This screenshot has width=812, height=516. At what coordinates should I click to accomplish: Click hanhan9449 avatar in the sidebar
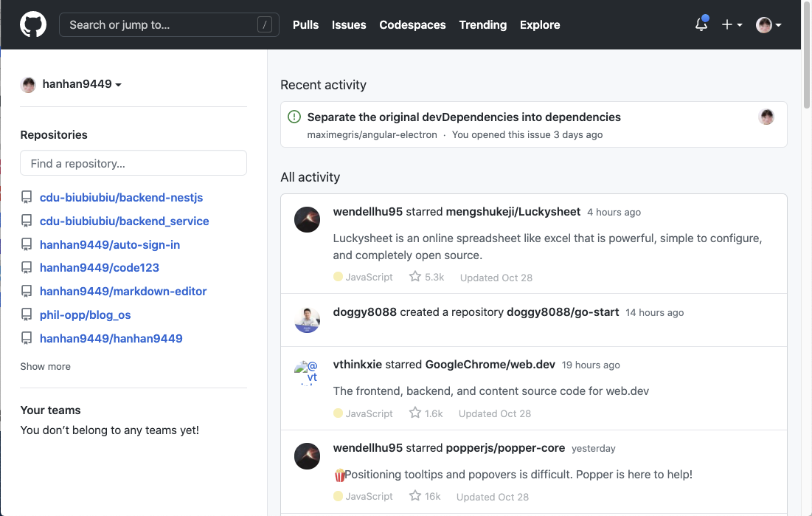(x=29, y=85)
